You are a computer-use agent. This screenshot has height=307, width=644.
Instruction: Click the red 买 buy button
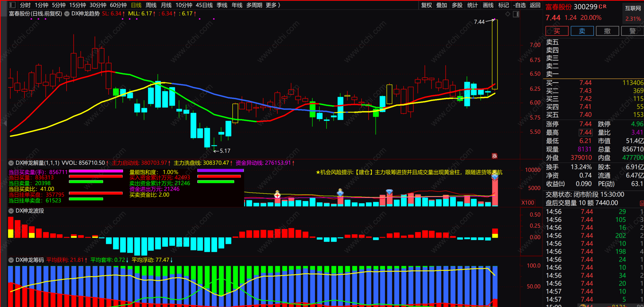557,31
